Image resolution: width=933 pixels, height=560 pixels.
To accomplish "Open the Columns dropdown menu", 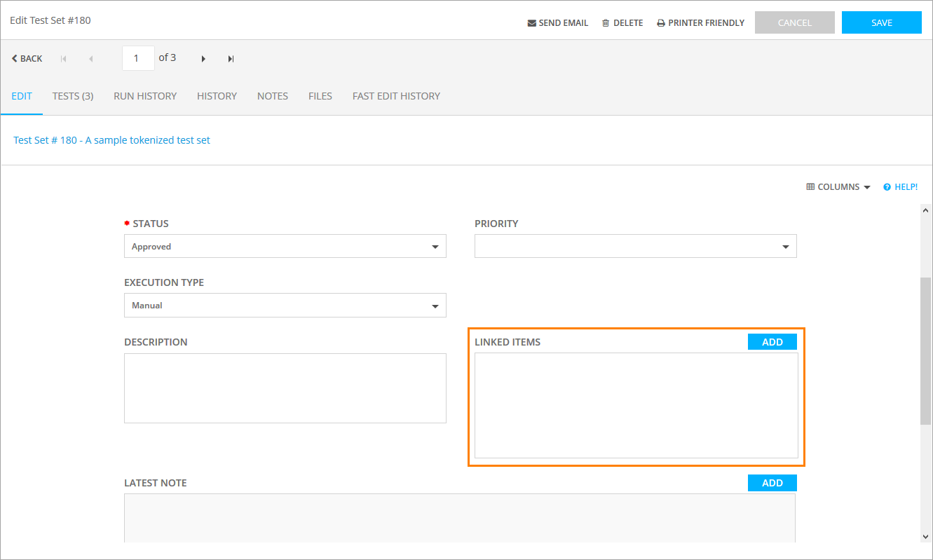I will (838, 187).
